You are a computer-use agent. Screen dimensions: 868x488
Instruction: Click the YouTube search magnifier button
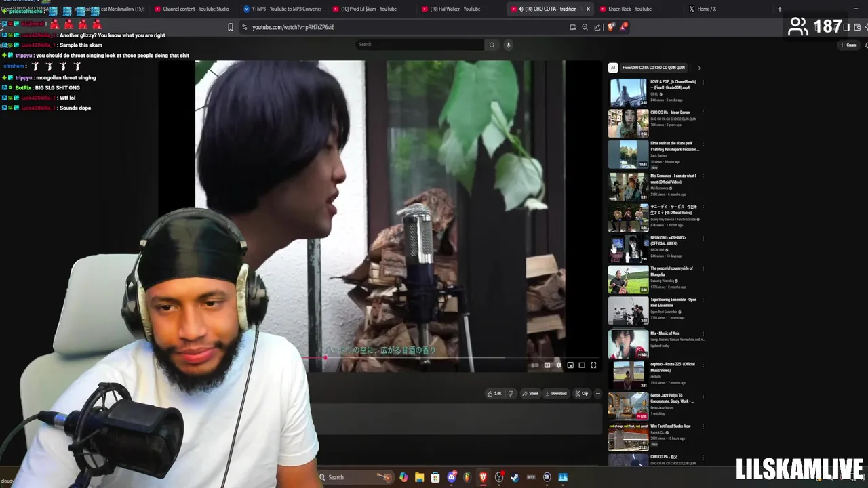[x=492, y=45]
